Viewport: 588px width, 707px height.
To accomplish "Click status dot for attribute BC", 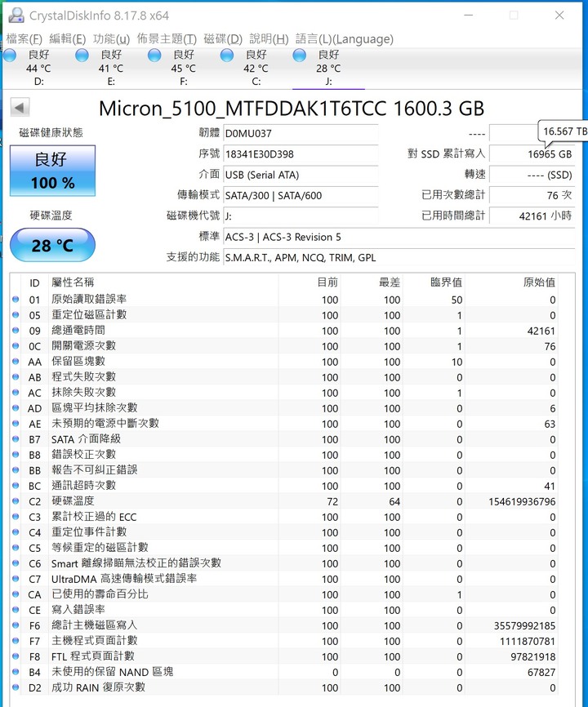I will point(16,486).
